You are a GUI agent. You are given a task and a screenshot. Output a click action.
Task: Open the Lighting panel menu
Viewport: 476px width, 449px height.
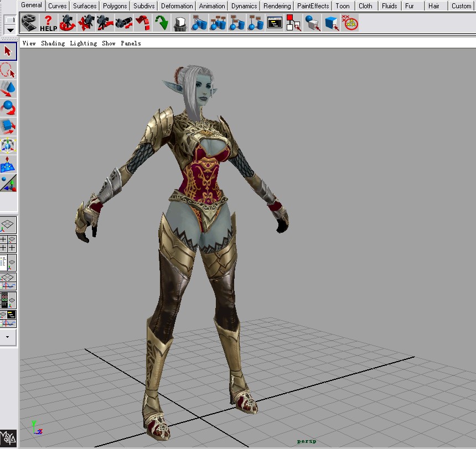[x=84, y=43]
